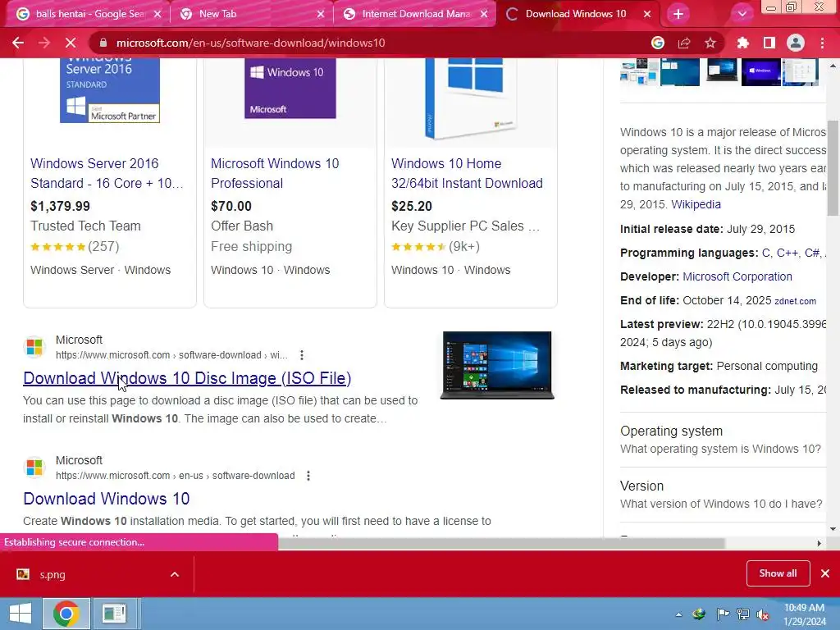Screen dimensions: 840x630
Task: Click the muted volume tray icon
Action: click(x=763, y=614)
